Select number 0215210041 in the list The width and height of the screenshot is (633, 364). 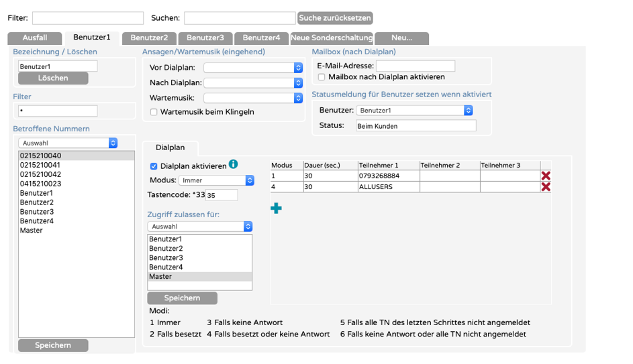[x=77, y=165]
